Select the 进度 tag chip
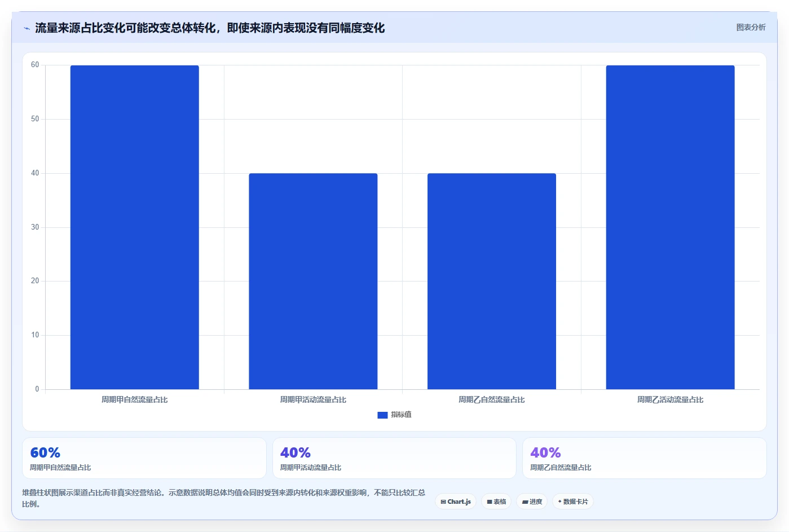 (x=532, y=502)
